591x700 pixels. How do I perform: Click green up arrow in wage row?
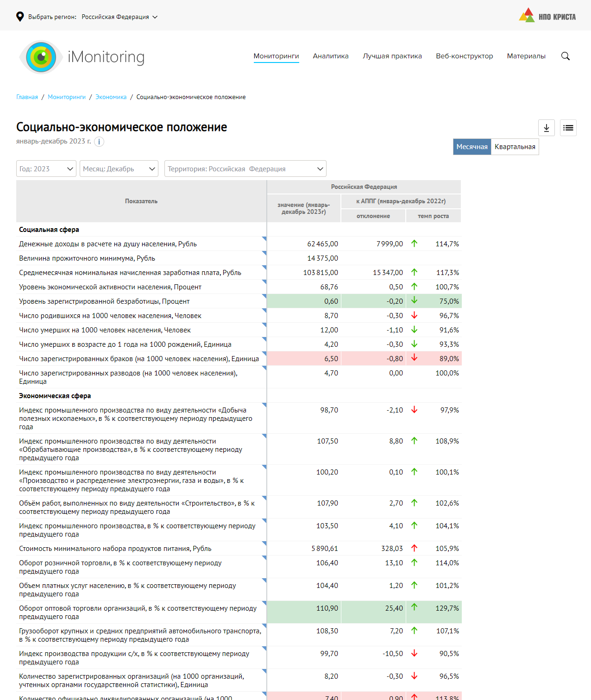[x=414, y=272]
